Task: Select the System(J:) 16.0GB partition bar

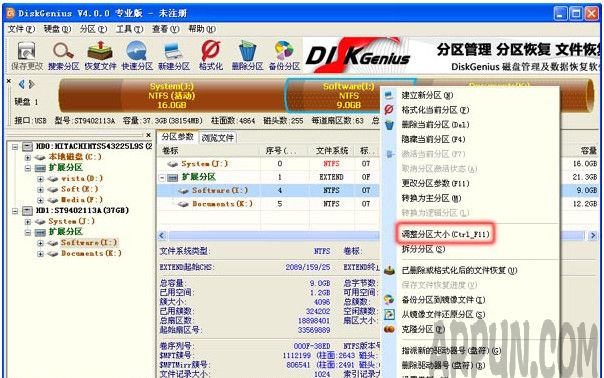Action: point(171,96)
